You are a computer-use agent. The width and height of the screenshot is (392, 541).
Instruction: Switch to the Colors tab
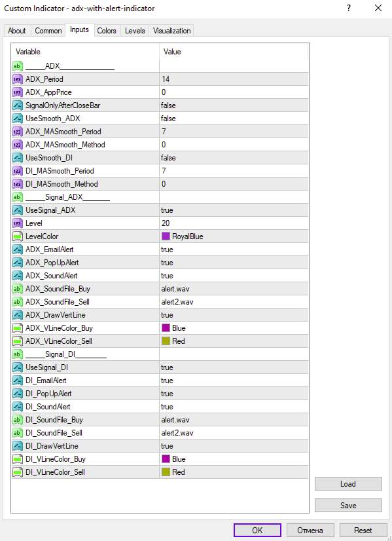[x=107, y=31]
